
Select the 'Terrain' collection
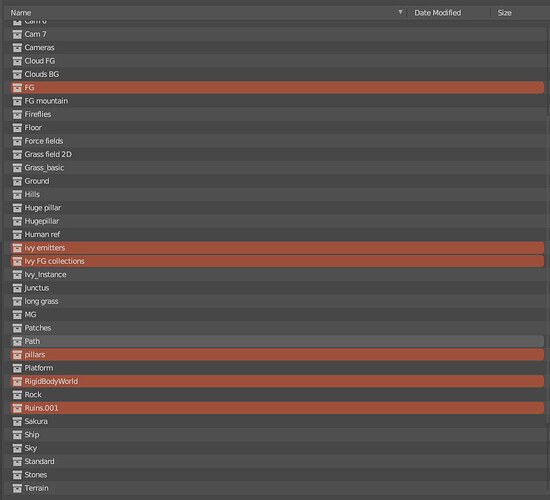tap(277, 488)
